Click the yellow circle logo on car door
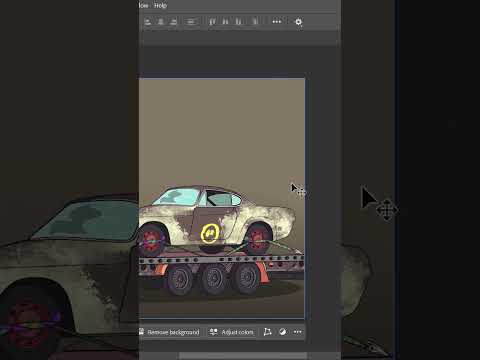Screen dimensions: 480x360 [x=210, y=234]
